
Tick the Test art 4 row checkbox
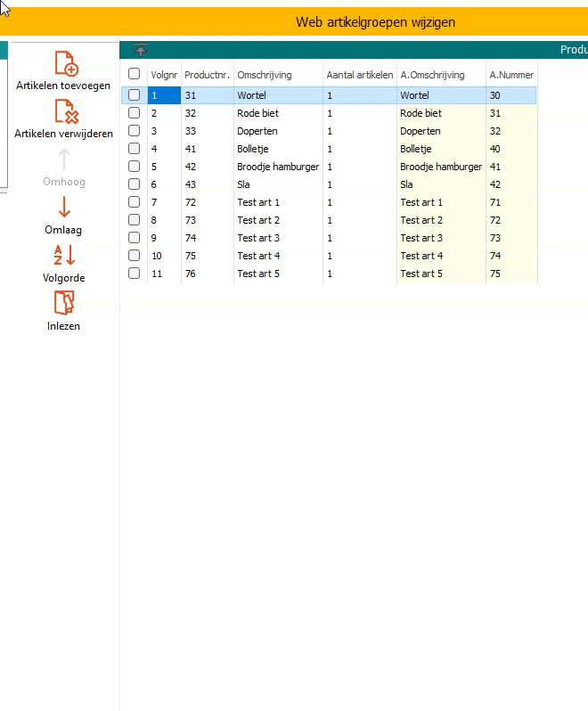(x=134, y=256)
